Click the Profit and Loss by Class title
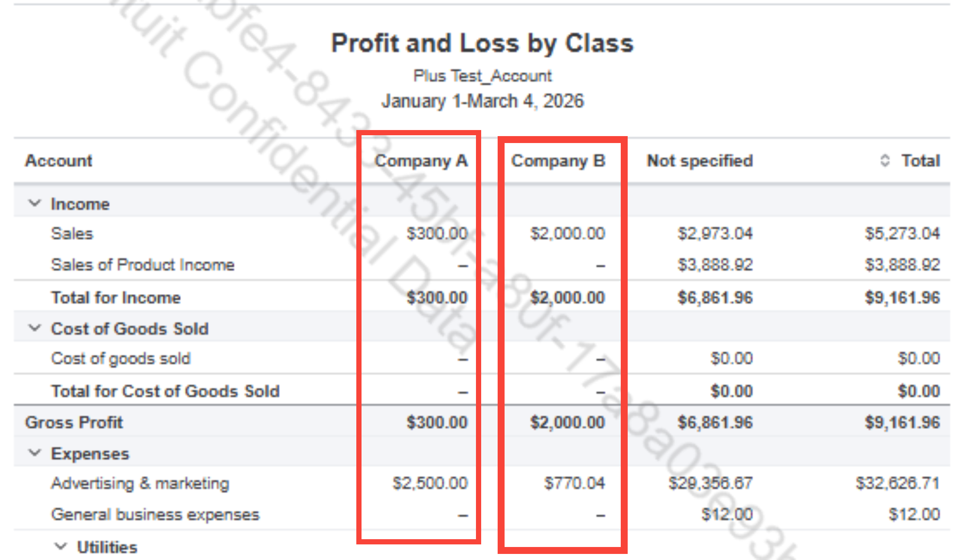The image size is (971, 560). coord(482,43)
